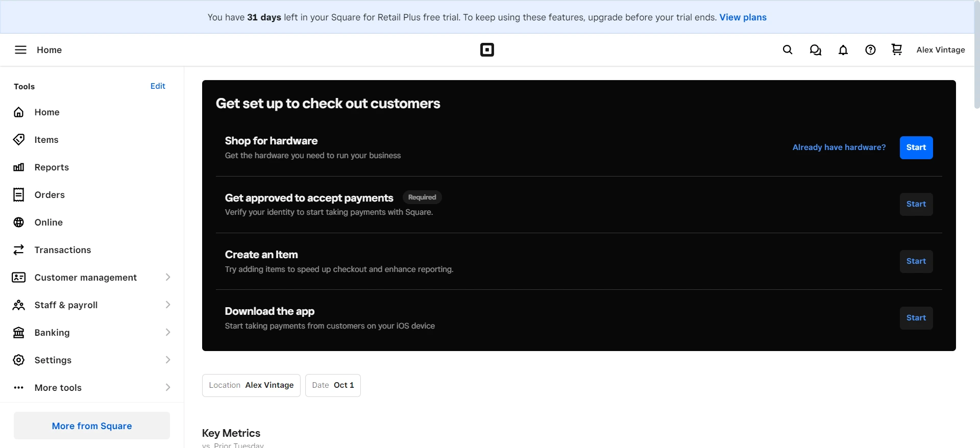
Task: Expand Settings submenu chevron
Action: 168,360
